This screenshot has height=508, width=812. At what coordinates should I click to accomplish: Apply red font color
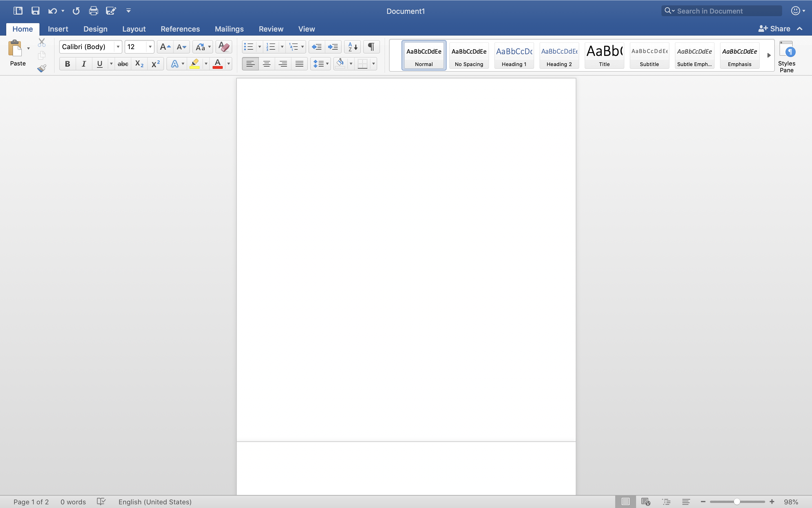point(218,63)
